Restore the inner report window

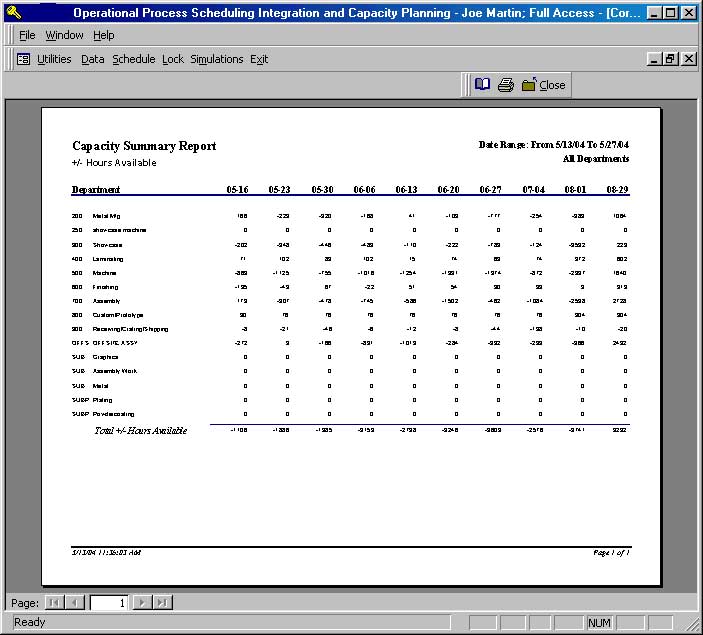tap(671, 59)
